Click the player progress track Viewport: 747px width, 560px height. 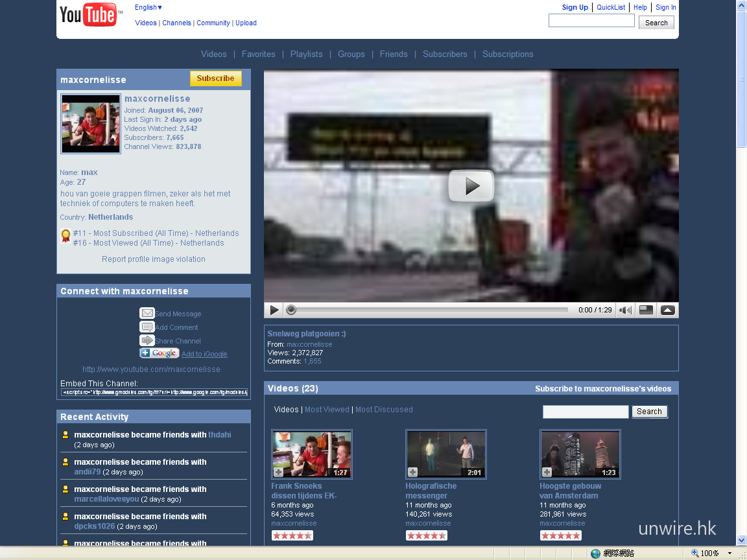pyautogui.click(x=432, y=310)
